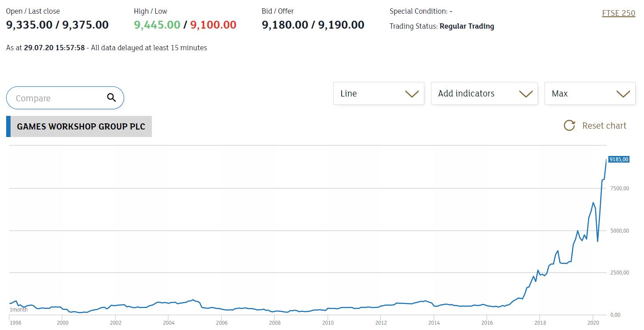Click the 2018 label on the time axis
This screenshot has width=644, height=330.
pos(540,323)
